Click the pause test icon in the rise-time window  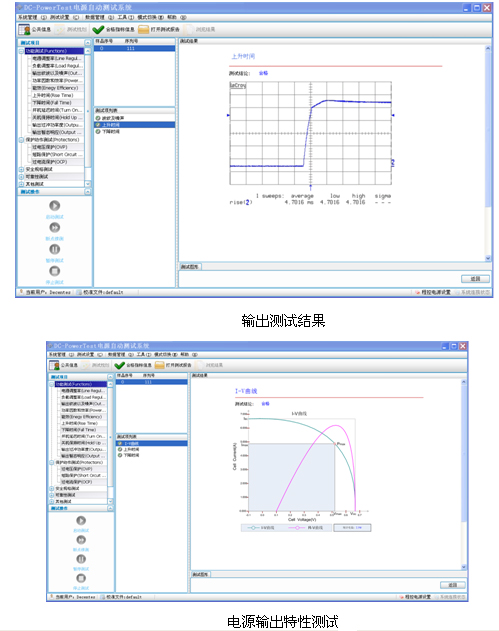click(x=55, y=249)
